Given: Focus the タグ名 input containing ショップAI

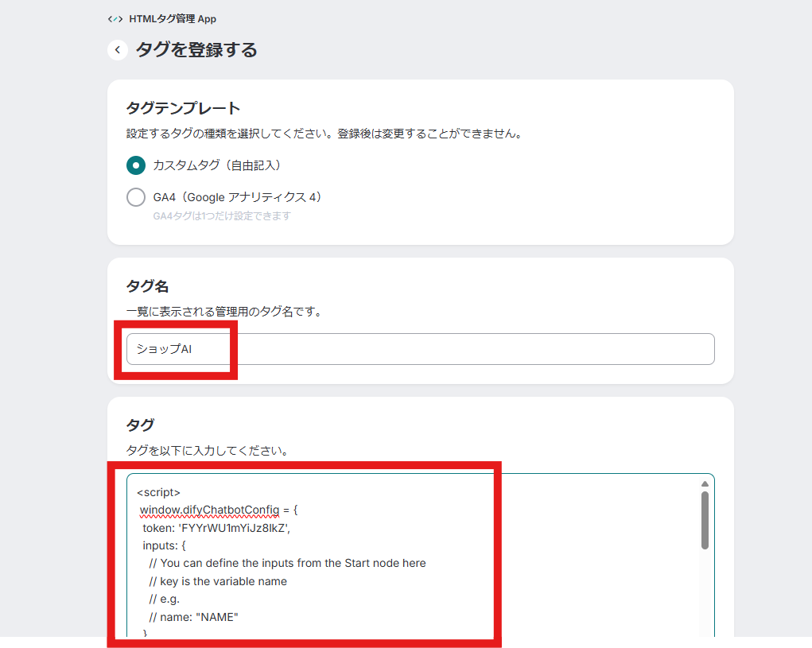Looking at the screenshot, I should coord(420,349).
